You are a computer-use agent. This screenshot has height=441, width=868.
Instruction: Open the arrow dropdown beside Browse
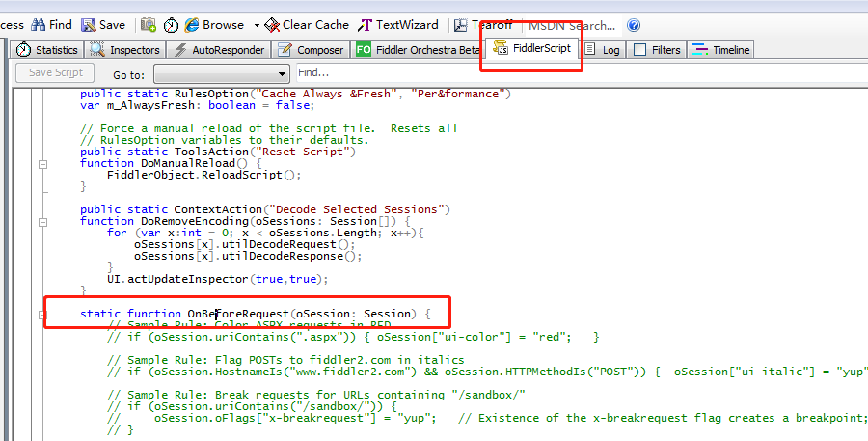click(257, 25)
